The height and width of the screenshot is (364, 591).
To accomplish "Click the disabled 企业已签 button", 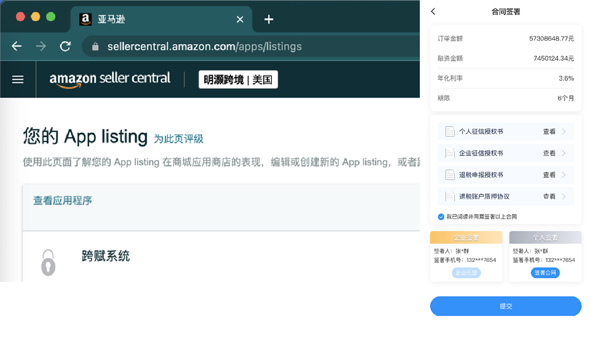I will pyautogui.click(x=466, y=273).
